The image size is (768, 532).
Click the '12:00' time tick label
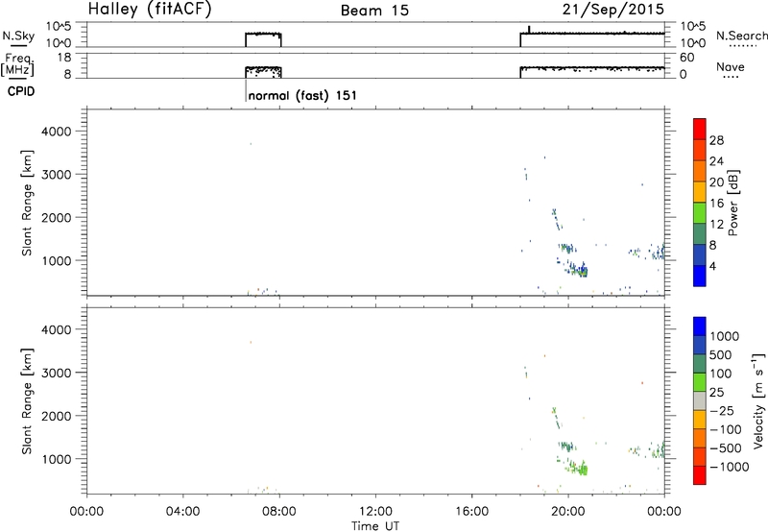(375, 512)
